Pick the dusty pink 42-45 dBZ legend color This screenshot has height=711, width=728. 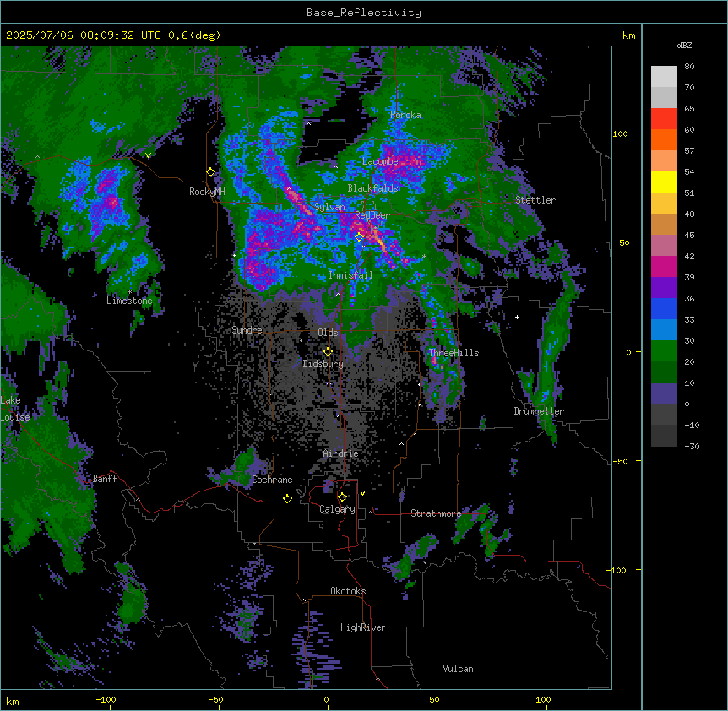(664, 246)
